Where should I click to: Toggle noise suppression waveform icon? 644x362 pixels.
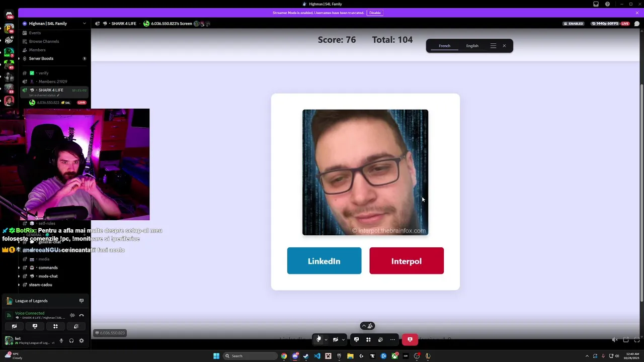(x=72, y=315)
